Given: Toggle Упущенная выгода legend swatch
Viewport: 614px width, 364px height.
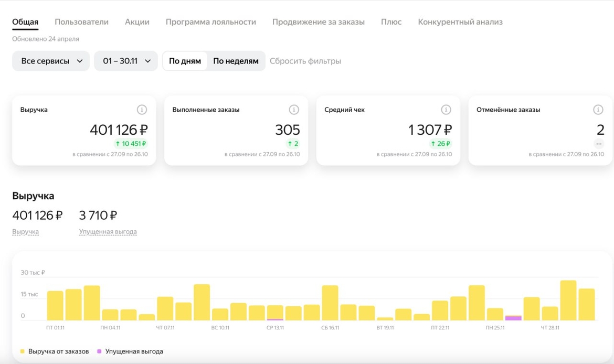Looking at the screenshot, I should 99,351.
